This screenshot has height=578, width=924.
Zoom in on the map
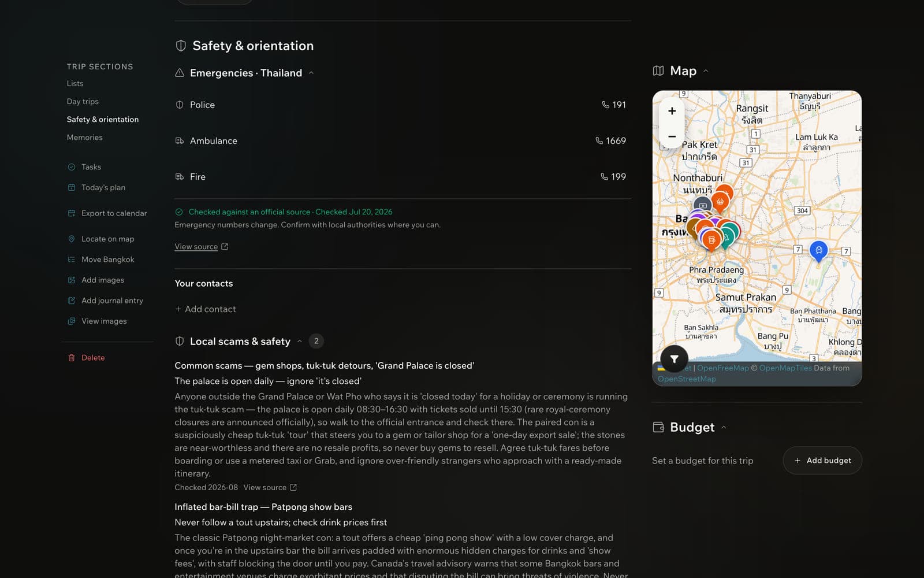(x=672, y=111)
